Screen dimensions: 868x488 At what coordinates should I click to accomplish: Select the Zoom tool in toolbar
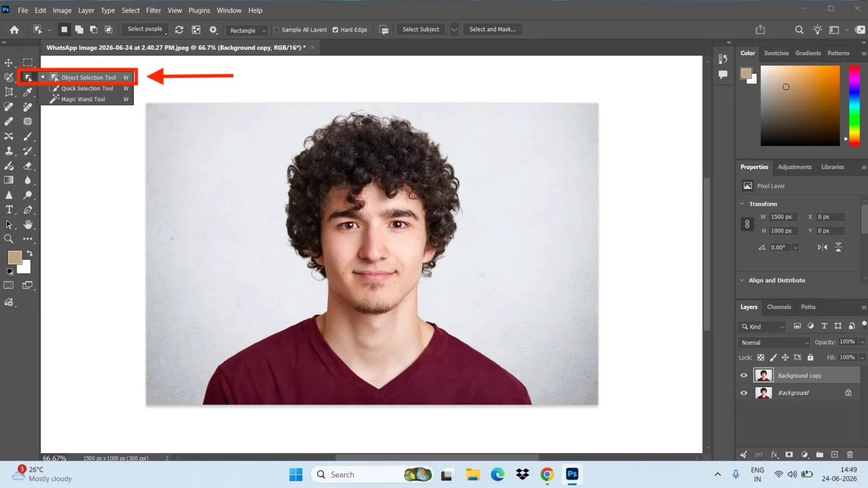pyautogui.click(x=9, y=239)
